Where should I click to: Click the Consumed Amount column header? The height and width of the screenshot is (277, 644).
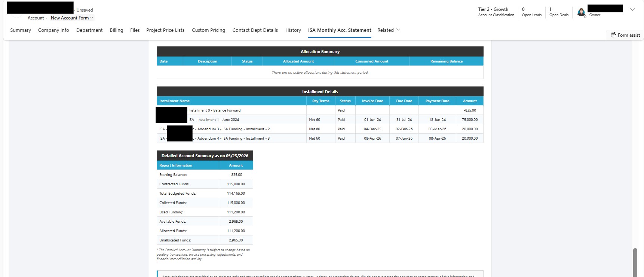click(x=372, y=61)
